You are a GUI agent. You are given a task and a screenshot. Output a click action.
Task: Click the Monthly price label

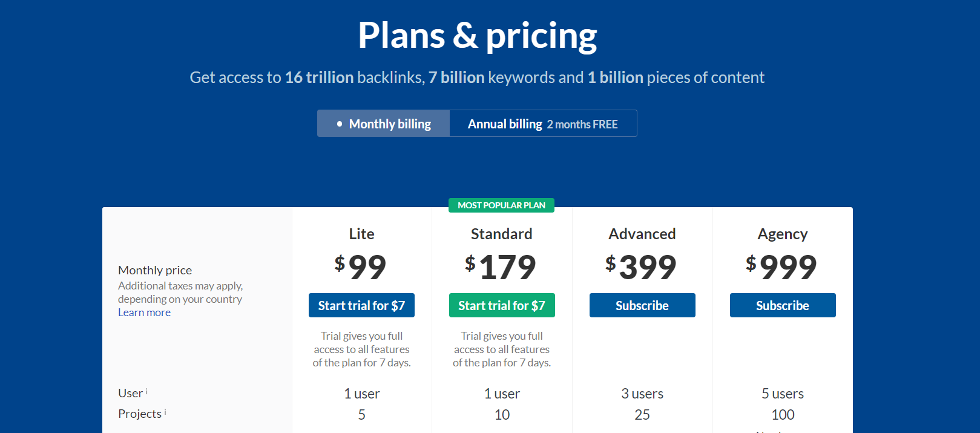155,269
